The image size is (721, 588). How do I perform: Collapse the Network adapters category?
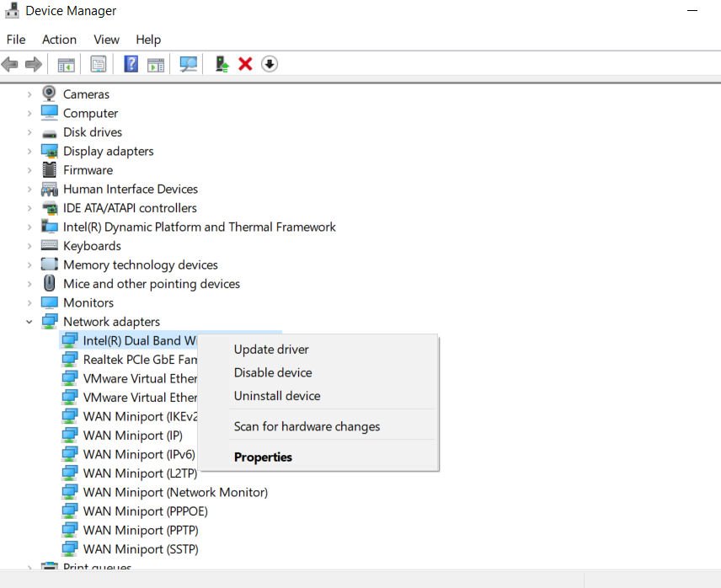pos(29,322)
